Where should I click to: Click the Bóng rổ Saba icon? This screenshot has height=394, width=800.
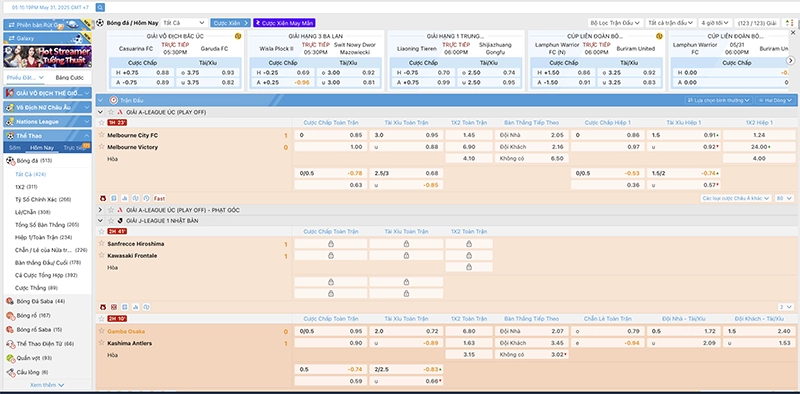pos(10,329)
